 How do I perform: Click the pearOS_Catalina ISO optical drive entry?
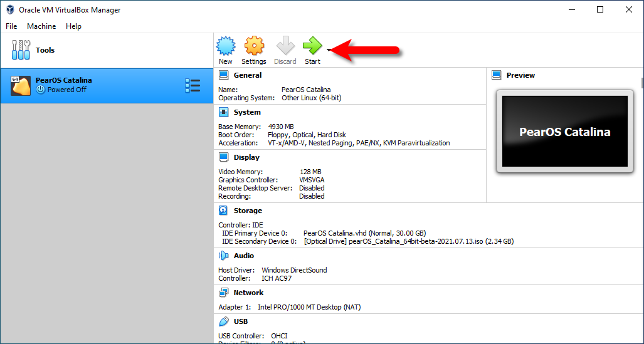[x=409, y=241]
